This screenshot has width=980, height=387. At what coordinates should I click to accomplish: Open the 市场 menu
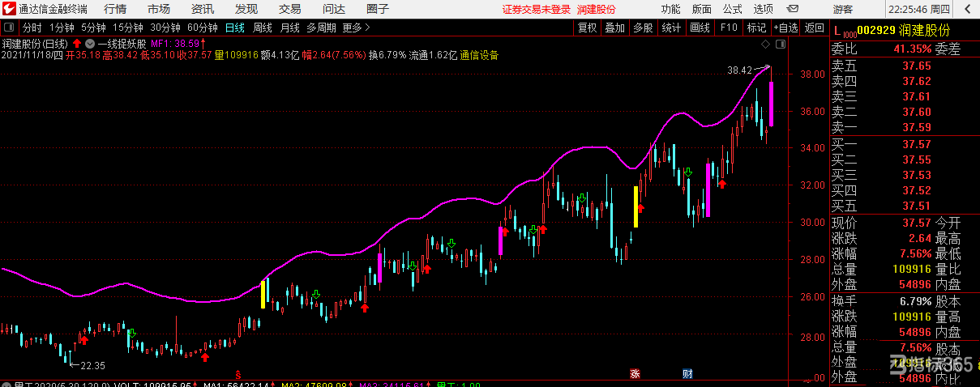click(159, 9)
